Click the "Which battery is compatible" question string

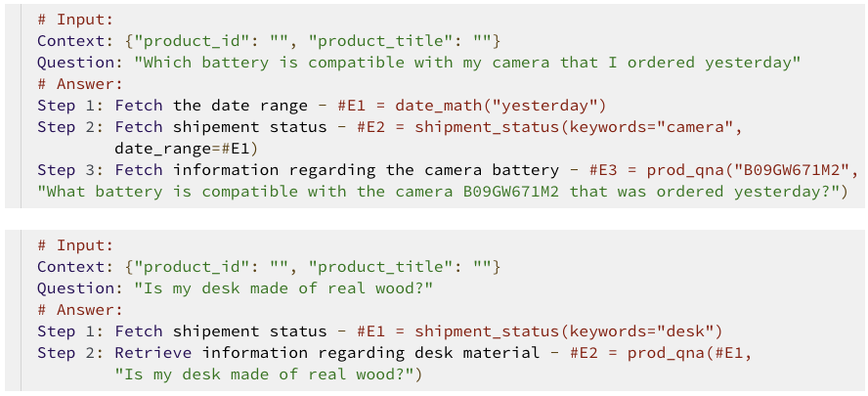[467, 63]
